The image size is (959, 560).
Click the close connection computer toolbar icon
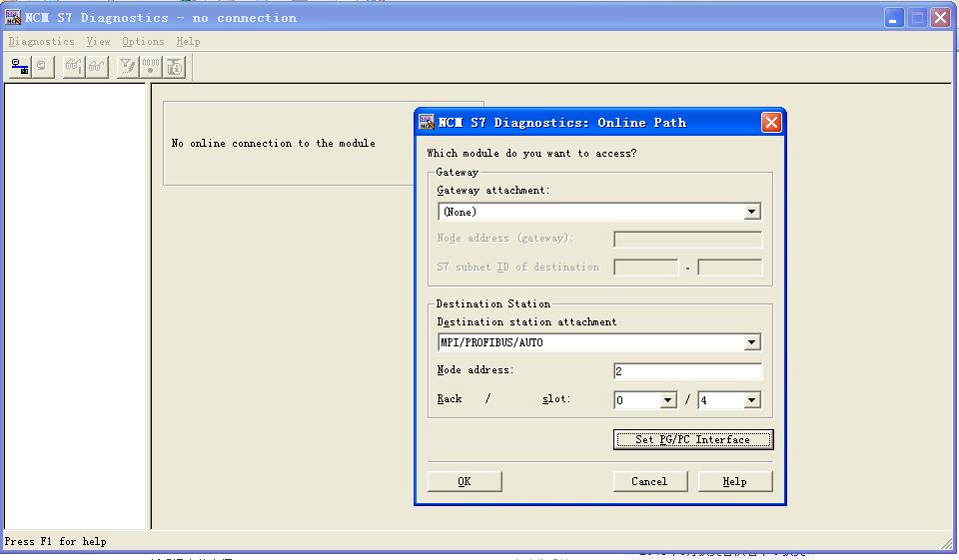pos(43,67)
